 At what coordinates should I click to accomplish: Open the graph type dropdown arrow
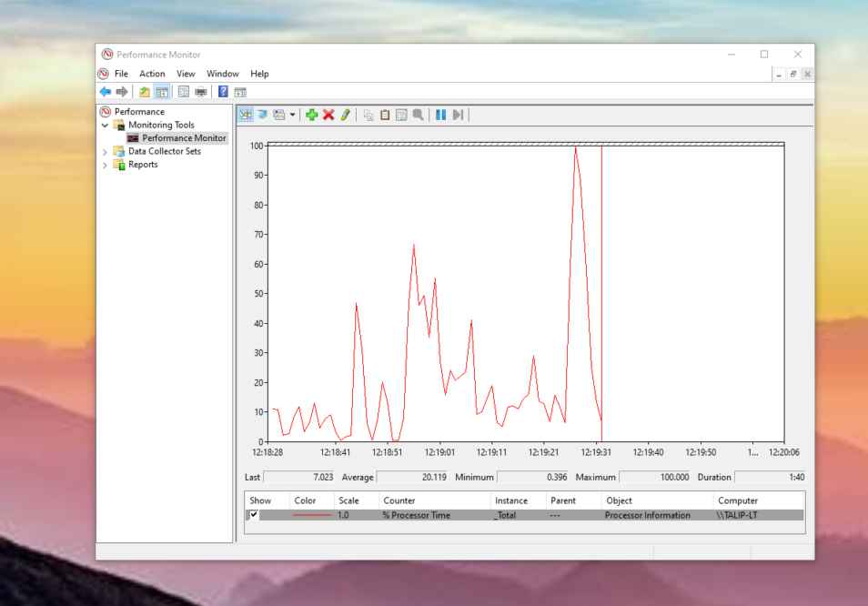tap(292, 115)
